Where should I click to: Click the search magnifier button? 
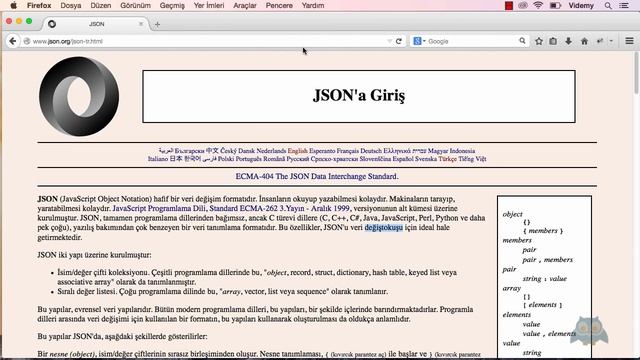522,41
